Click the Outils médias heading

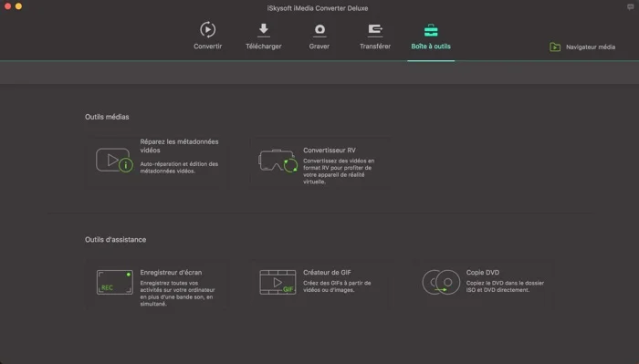click(x=107, y=117)
